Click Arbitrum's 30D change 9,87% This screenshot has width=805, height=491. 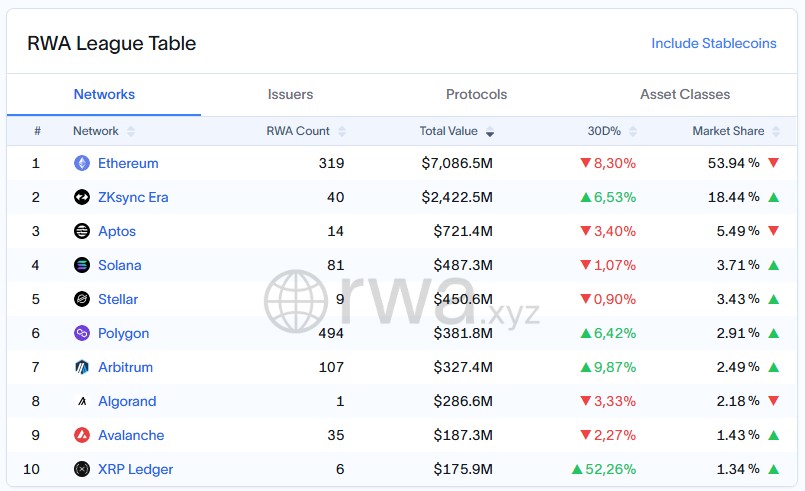[608, 367]
